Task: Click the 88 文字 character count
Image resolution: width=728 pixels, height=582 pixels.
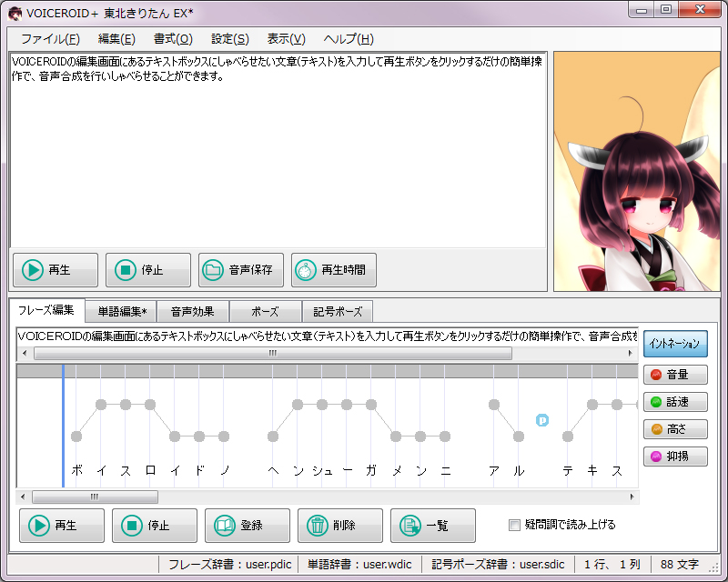Action: click(x=680, y=565)
